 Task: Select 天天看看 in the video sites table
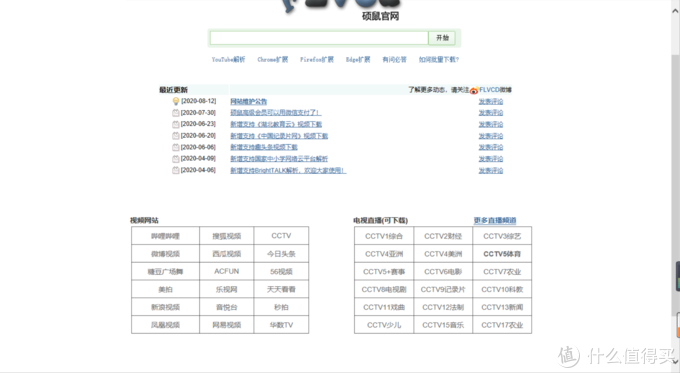281,289
